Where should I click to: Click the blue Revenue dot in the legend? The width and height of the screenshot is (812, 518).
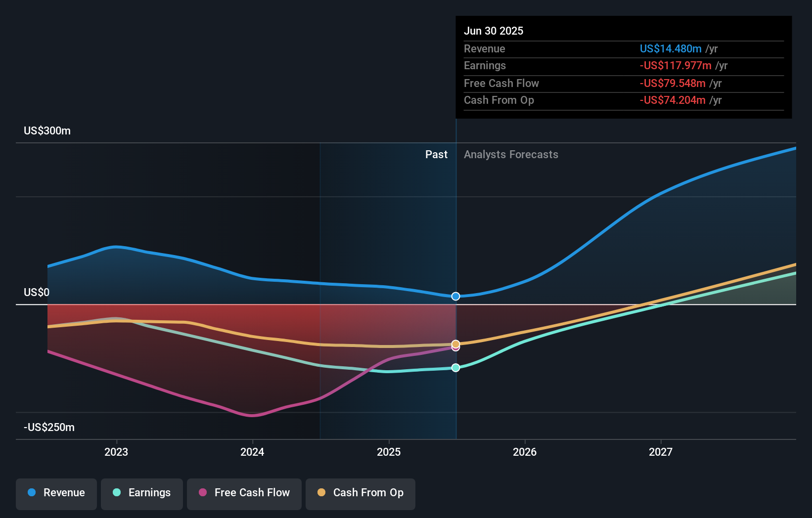[x=31, y=492]
